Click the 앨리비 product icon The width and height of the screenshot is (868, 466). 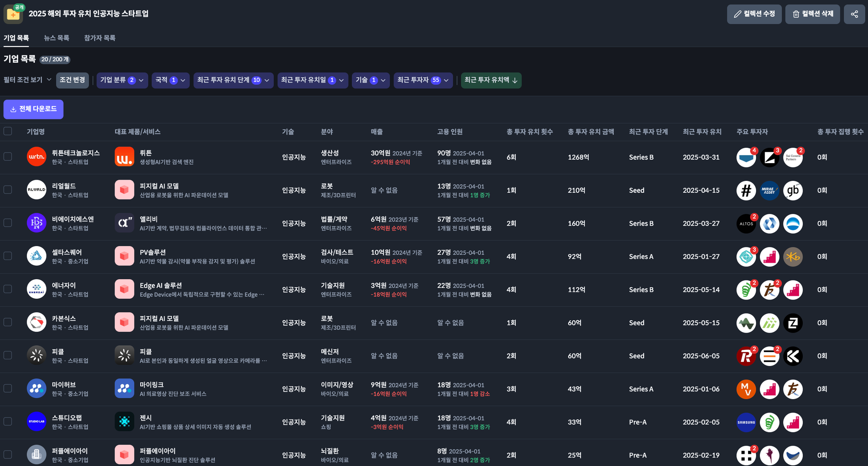pyautogui.click(x=124, y=223)
